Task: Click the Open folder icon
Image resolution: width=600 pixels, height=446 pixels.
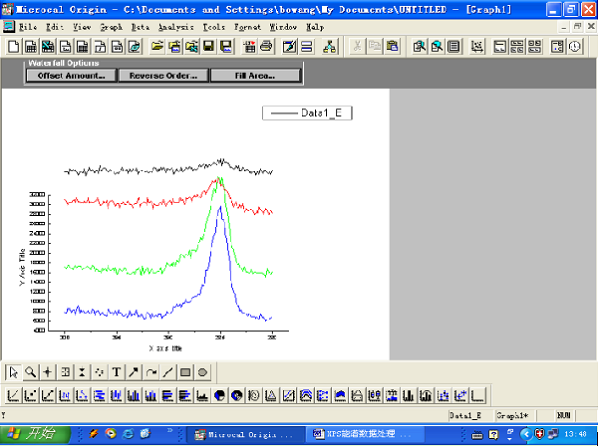Action: 157,46
